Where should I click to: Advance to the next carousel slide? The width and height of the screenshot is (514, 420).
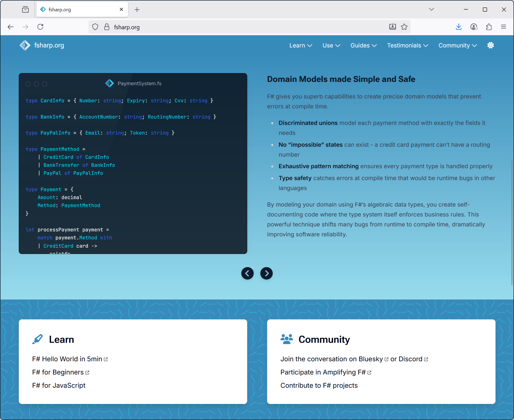pos(267,273)
